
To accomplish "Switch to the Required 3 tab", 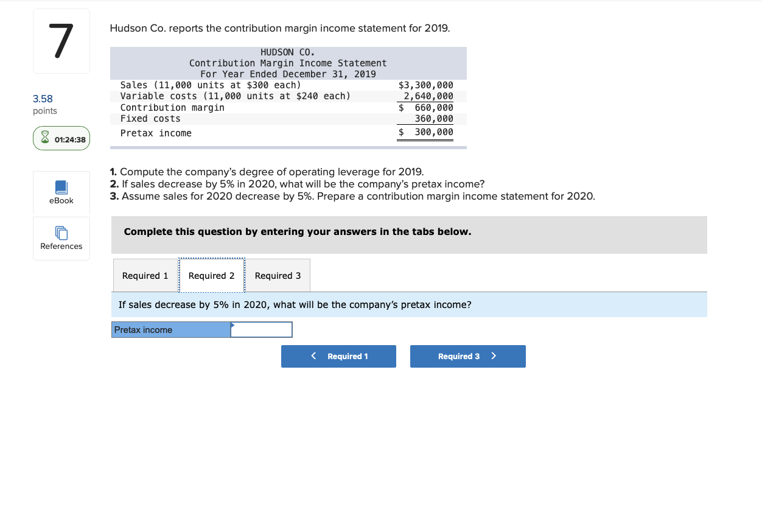I will pos(277,275).
